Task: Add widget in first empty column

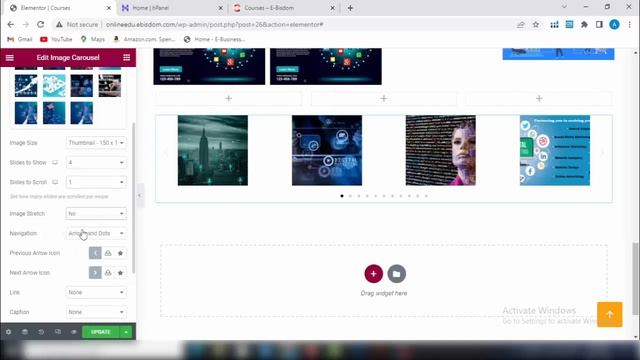Action: coord(229,98)
